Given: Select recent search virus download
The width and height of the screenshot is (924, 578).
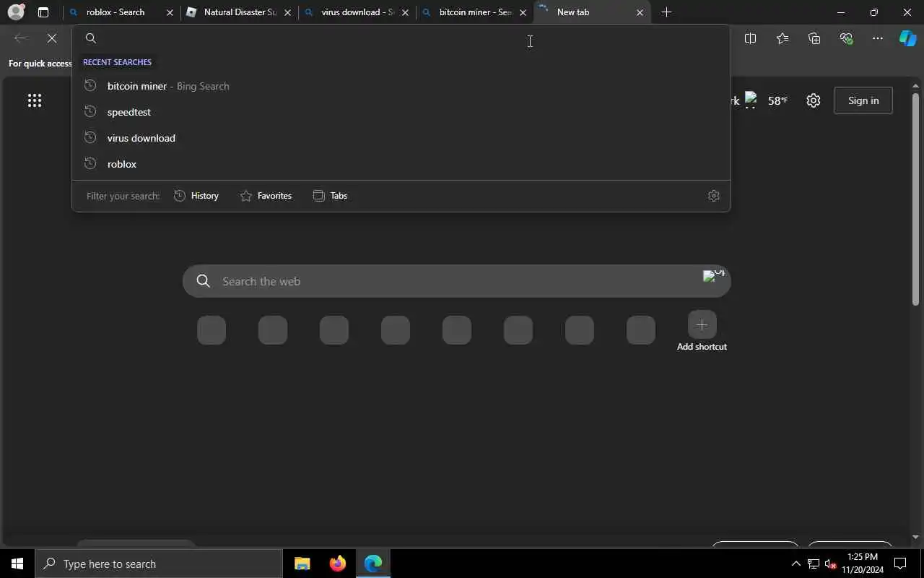Looking at the screenshot, I should 401,138.
